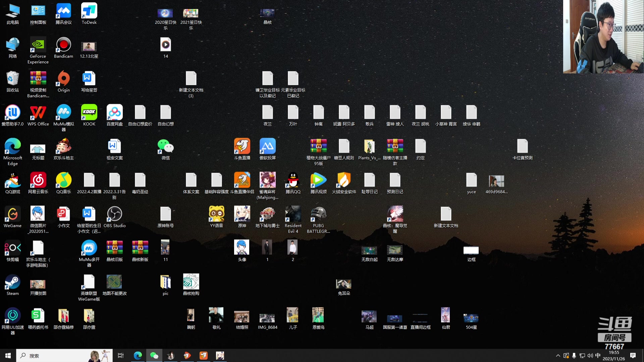Viewport: 644px width, 362px height.
Task: Launch Steam from the desktop
Action: point(13,285)
